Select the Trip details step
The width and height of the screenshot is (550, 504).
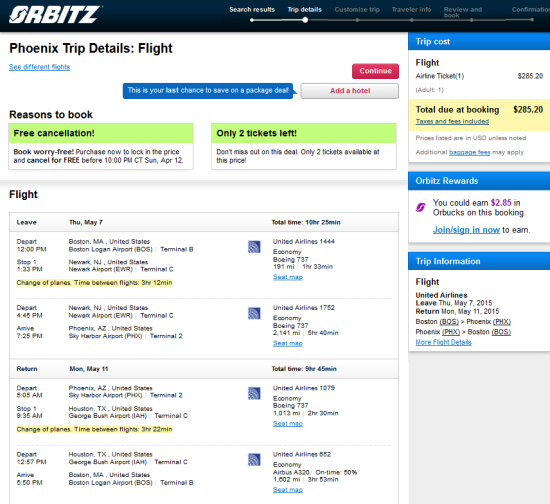tap(304, 9)
